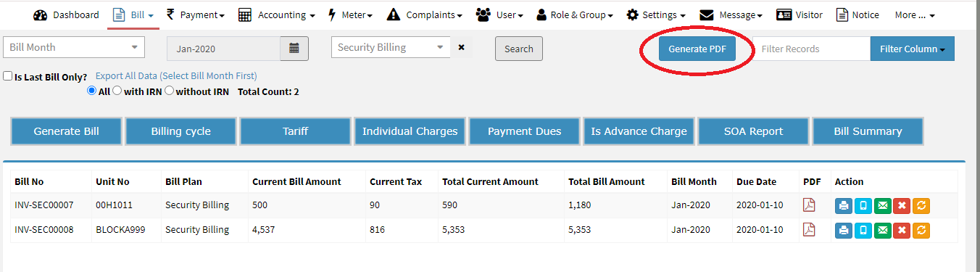Click the Generate Bill button

(x=67, y=131)
